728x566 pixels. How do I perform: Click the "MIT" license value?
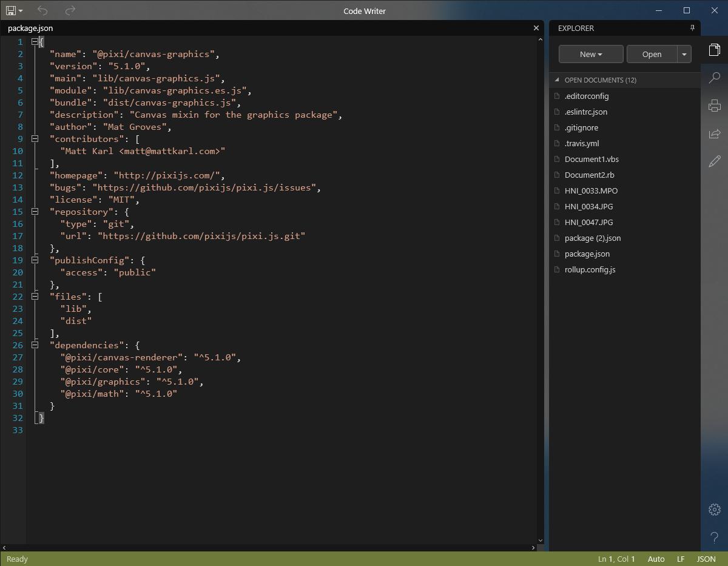tap(121, 200)
